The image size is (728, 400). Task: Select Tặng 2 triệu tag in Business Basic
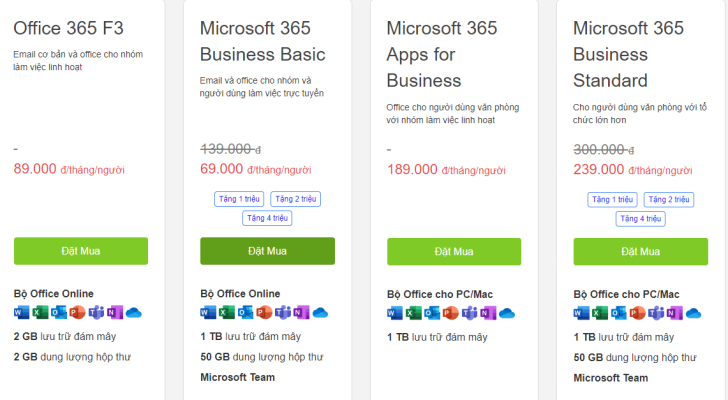tap(295, 199)
